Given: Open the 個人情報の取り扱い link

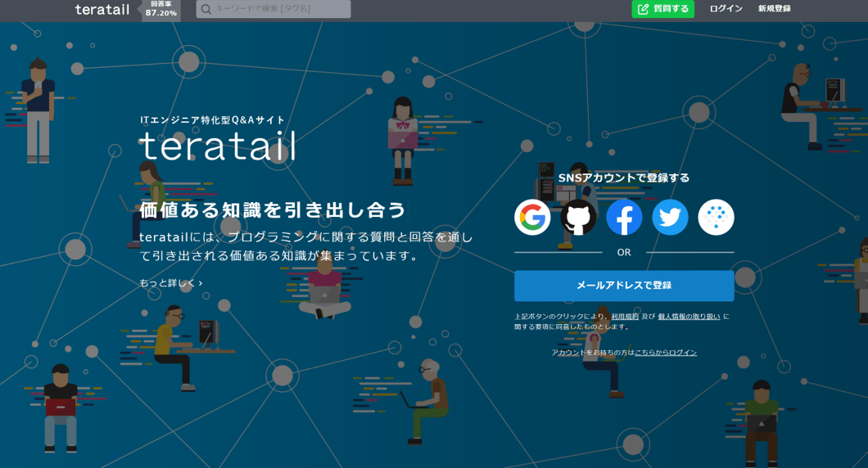Looking at the screenshot, I should 689,317.
